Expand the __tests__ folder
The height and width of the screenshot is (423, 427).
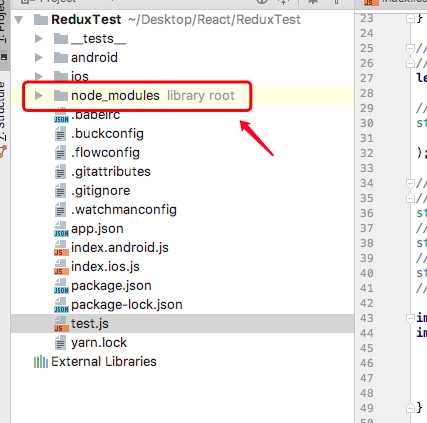[x=39, y=39]
